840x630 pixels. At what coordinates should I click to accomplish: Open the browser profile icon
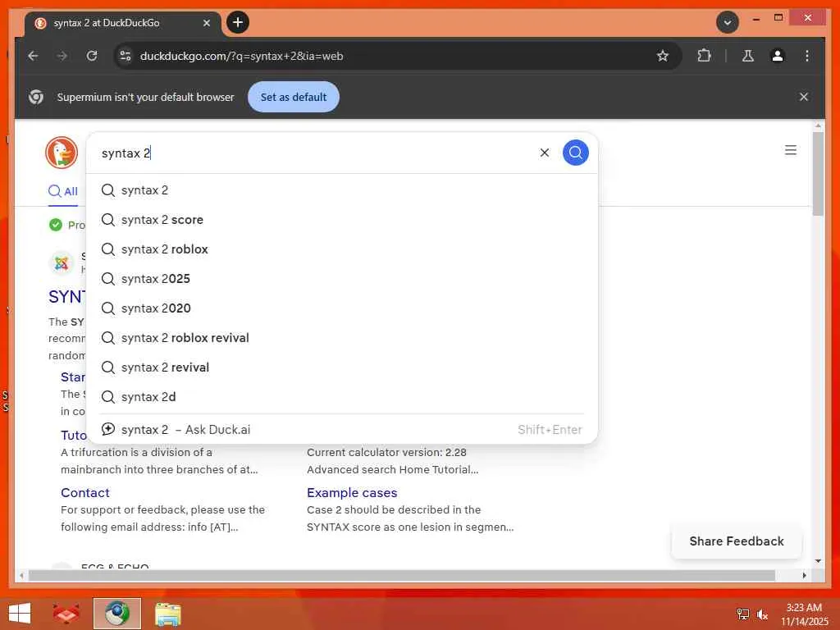click(778, 56)
